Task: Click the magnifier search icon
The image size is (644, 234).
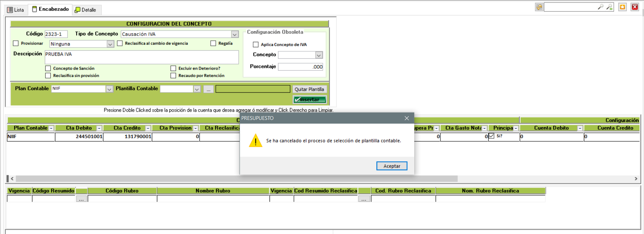Action: (x=601, y=7)
